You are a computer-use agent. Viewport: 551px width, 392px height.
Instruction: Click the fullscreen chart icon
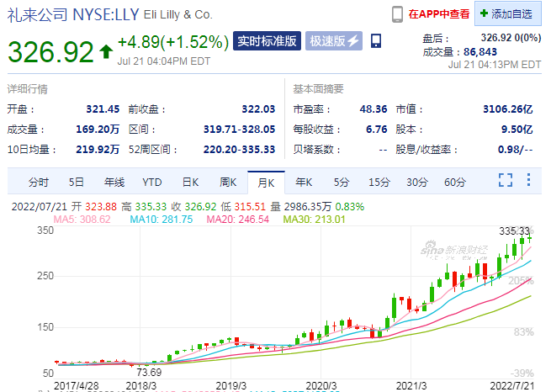tap(506, 180)
